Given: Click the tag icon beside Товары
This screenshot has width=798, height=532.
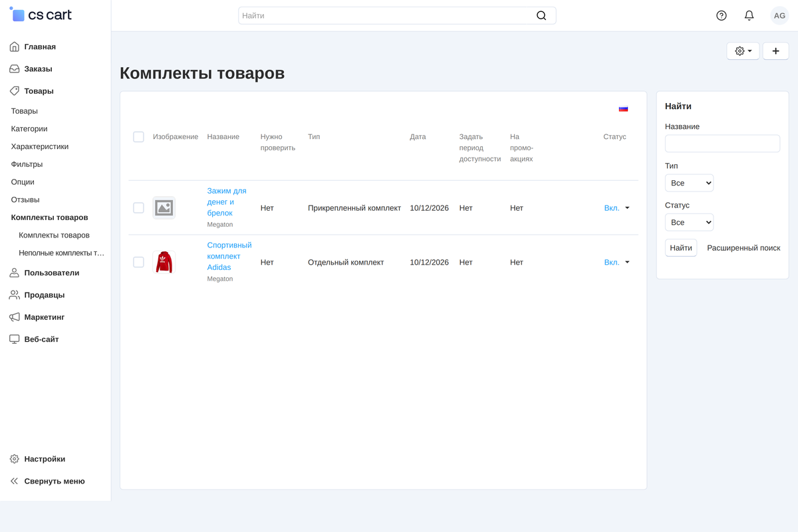Looking at the screenshot, I should pos(15,91).
